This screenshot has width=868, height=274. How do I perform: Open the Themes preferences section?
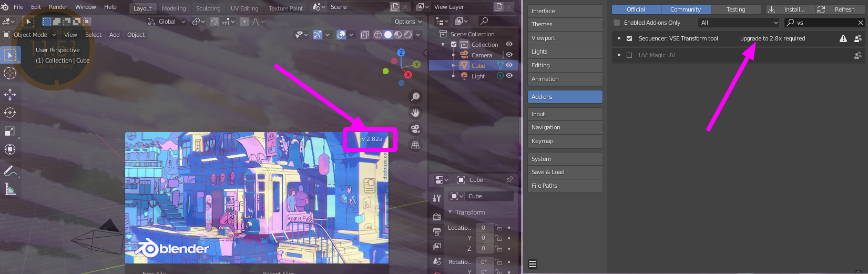point(565,24)
